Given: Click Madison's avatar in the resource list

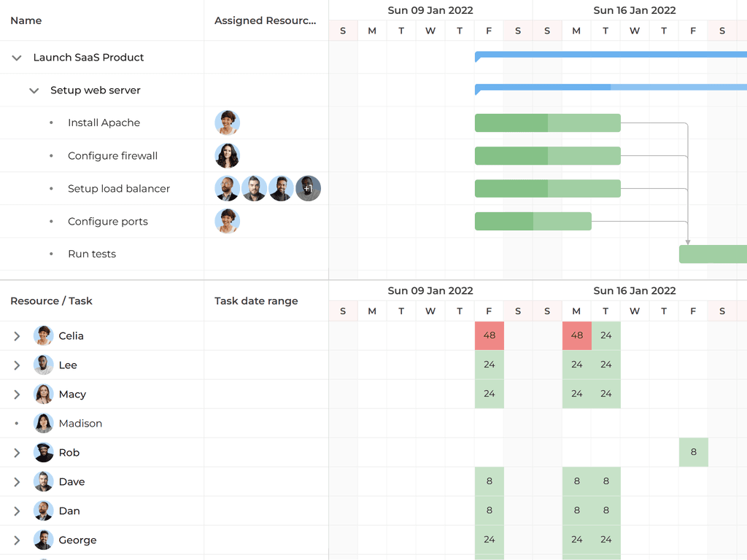Looking at the screenshot, I should [43, 423].
